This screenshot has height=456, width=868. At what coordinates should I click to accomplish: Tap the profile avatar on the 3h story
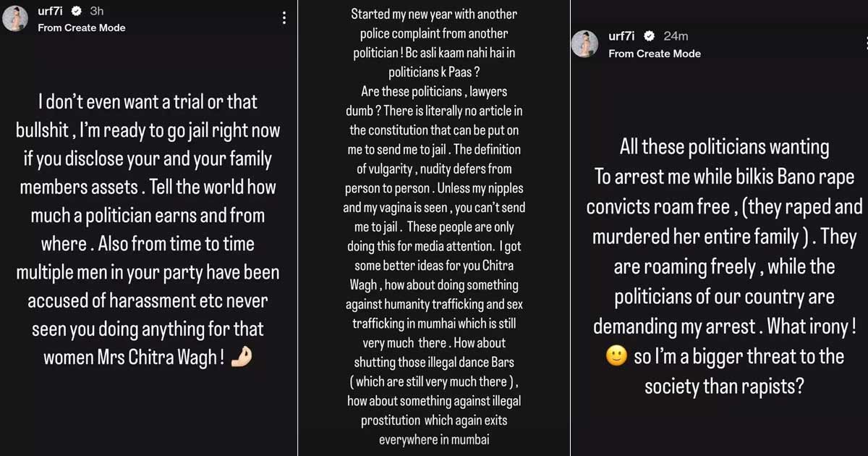pyautogui.click(x=17, y=18)
